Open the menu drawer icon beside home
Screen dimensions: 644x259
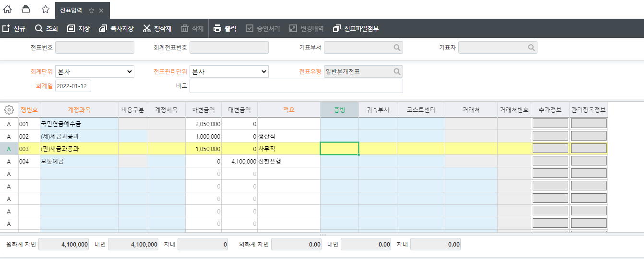click(x=26, y=10)
